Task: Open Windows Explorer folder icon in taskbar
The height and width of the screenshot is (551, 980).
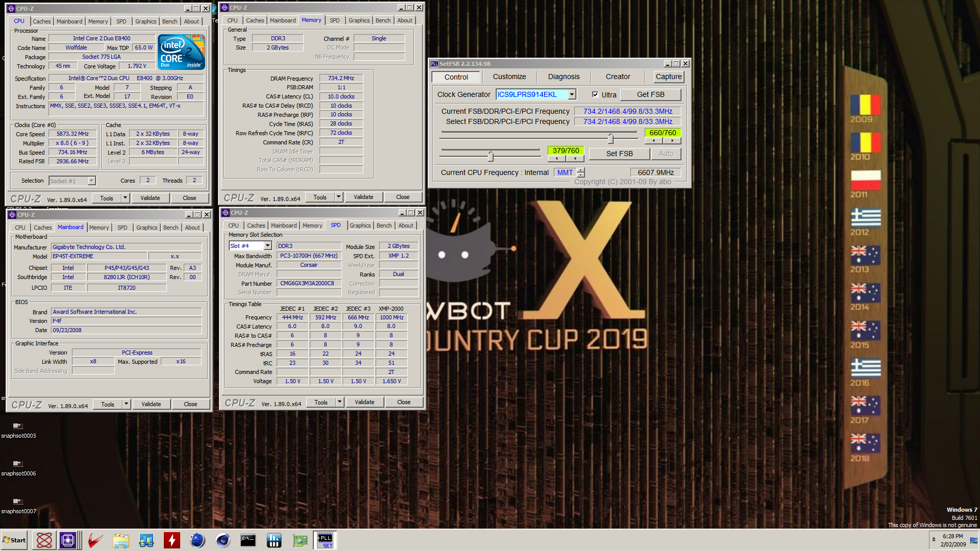Action: [121, 540]
